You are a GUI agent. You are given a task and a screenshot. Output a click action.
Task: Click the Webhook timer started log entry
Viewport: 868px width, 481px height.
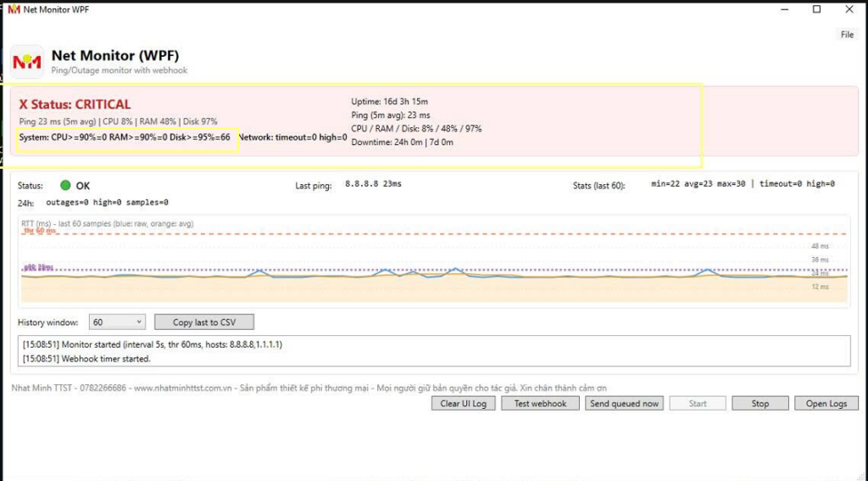(x=86, y=359)
